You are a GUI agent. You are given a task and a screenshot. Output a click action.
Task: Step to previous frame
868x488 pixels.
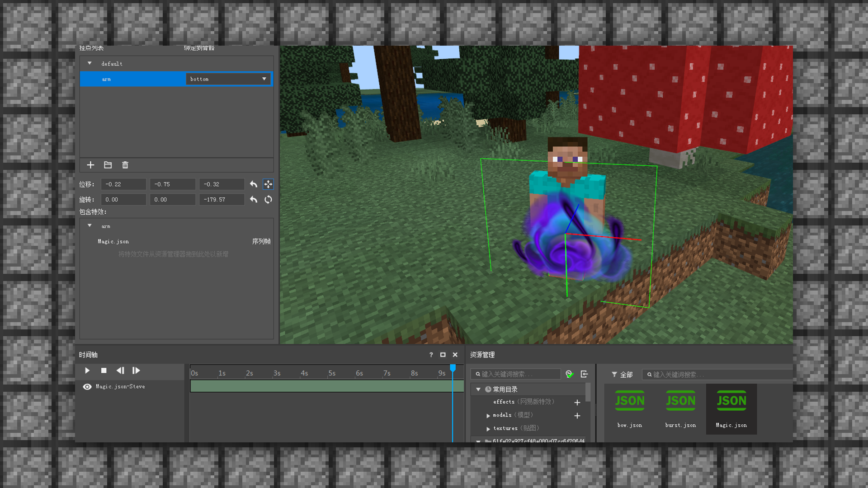(120, 371)
